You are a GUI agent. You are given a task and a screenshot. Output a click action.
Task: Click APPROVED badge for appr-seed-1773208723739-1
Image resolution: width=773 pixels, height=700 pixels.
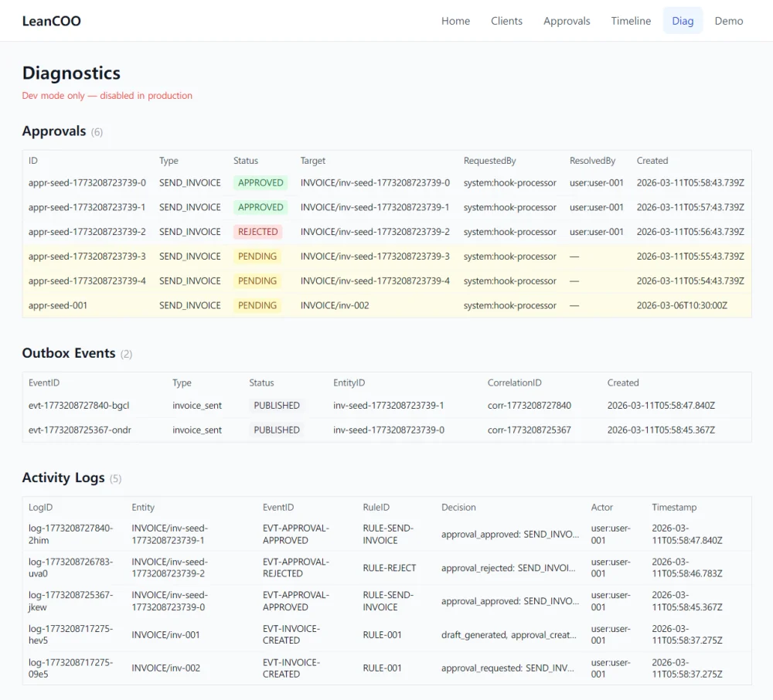(261, 207)
